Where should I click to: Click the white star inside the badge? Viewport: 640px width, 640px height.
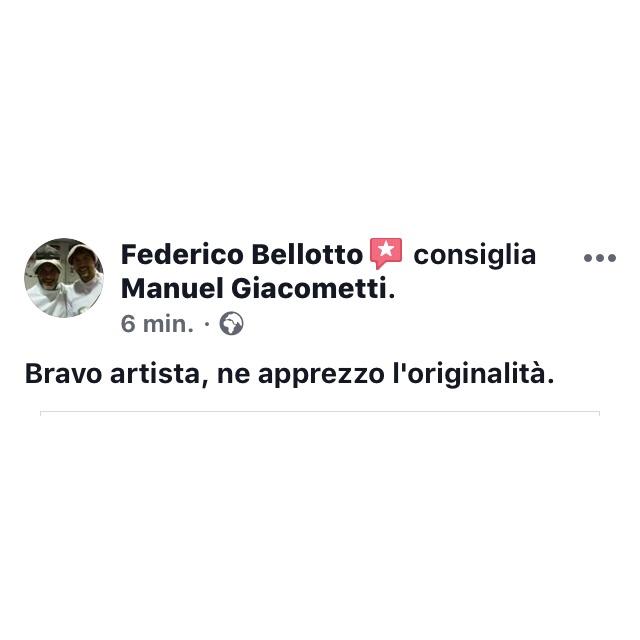[386, 249]
